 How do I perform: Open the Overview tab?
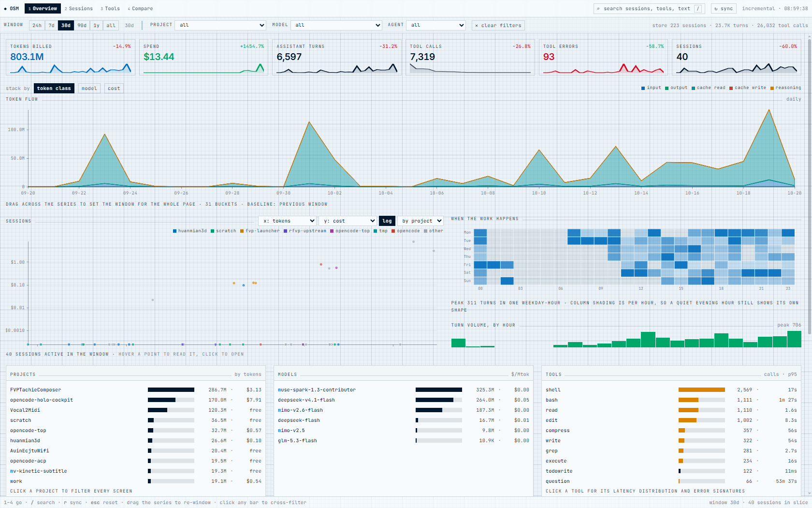coord(43,9)
